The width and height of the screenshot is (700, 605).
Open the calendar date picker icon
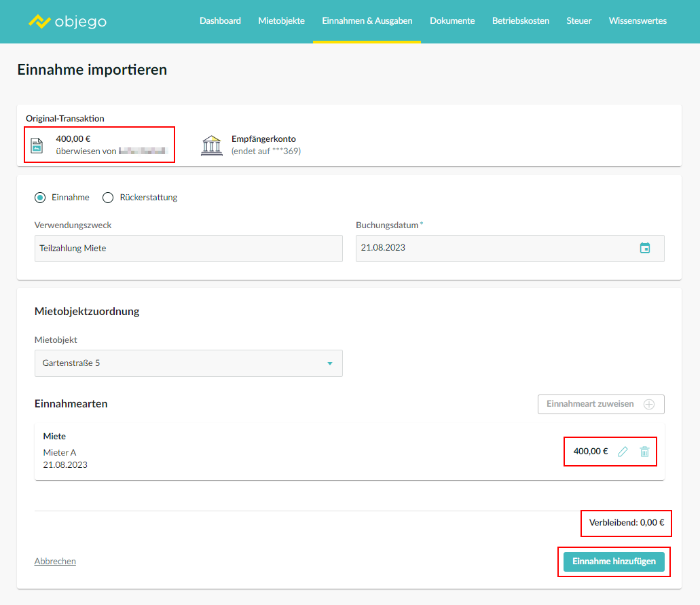click(x=644, y=248)
